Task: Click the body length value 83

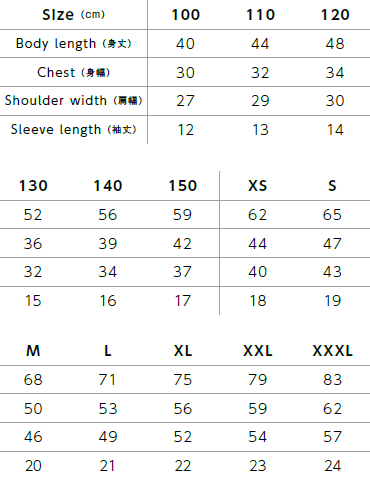Action: 332,380
